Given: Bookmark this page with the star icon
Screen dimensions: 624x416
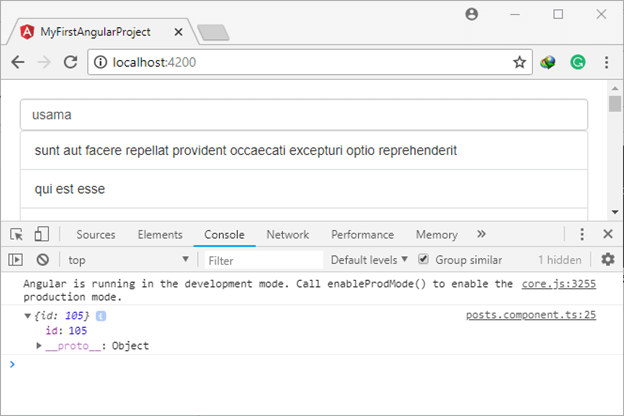Looking at the screenshot, I should 519,62.
